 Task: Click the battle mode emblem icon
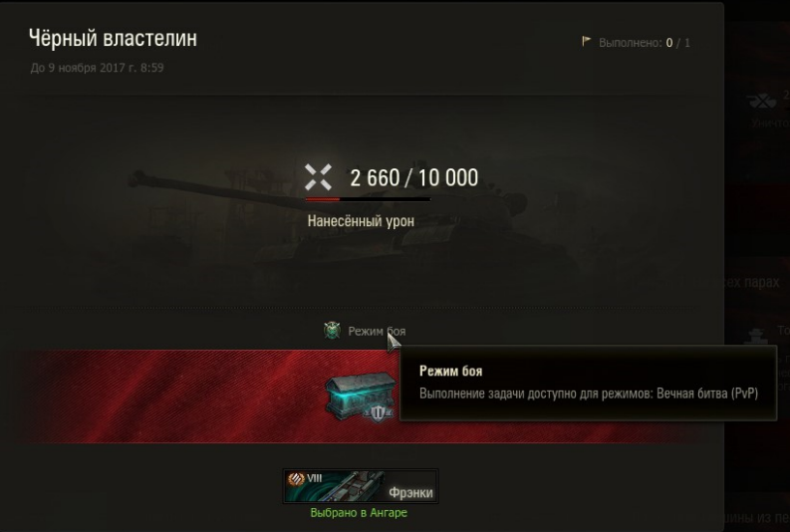[x=332, y=331]
